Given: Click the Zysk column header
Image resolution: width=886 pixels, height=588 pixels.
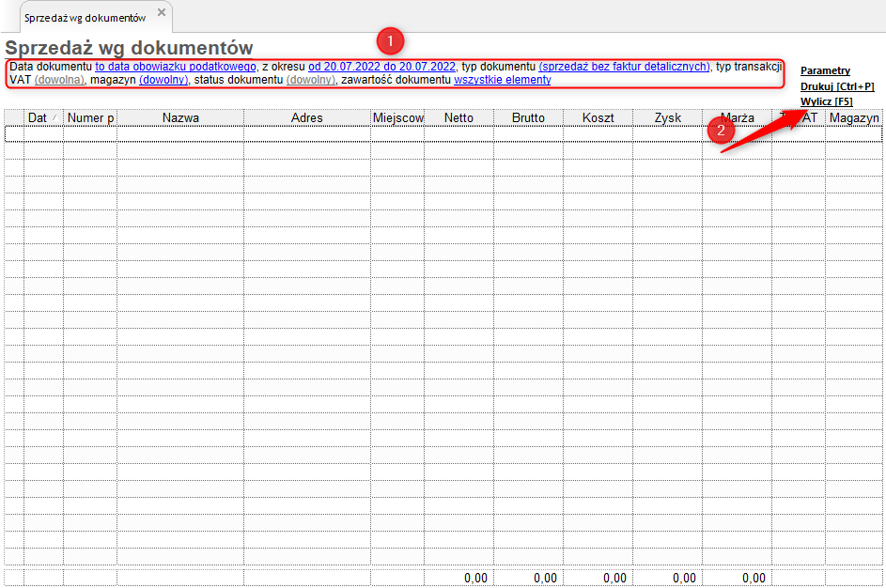Looking at the screenshot, I should [x=667, y=117].
